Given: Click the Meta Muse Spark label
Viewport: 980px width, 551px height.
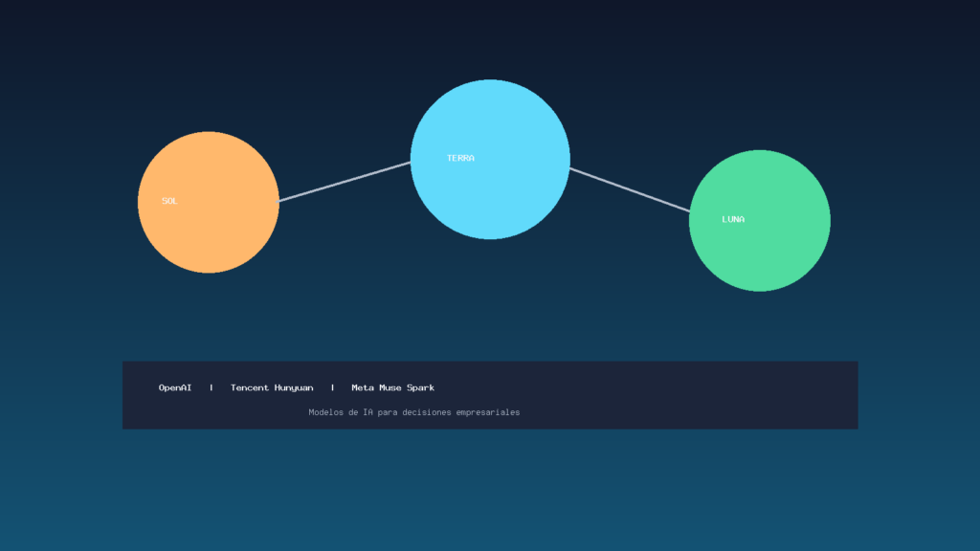Looking at the screenshot, I should click(392, 387).
